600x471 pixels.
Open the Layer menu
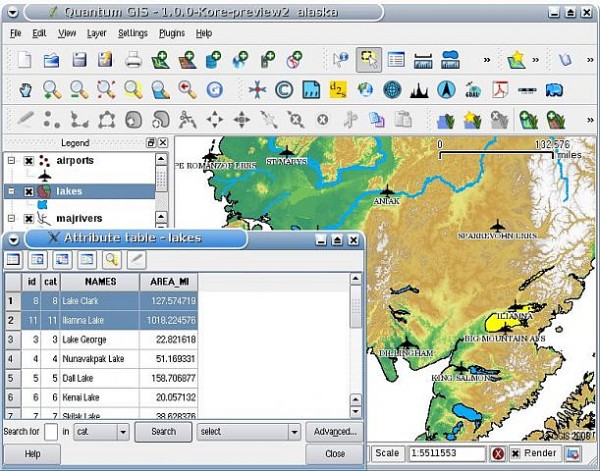pos(96,33)
